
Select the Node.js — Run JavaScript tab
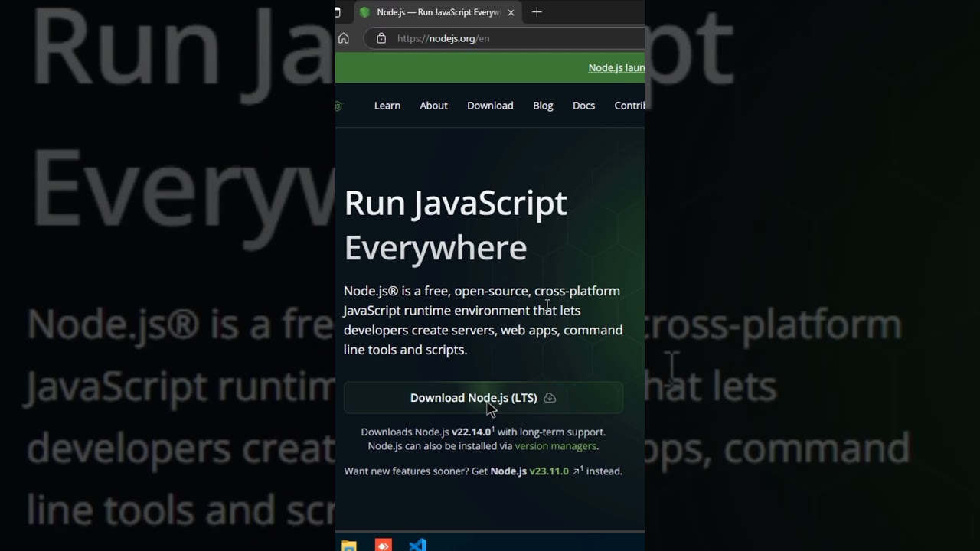(438, 12)
